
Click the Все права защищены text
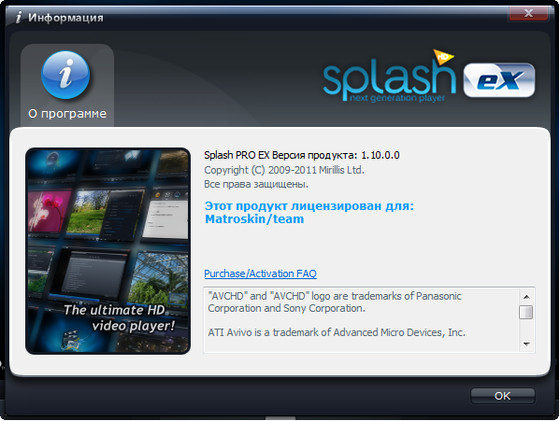click(256, 184)
